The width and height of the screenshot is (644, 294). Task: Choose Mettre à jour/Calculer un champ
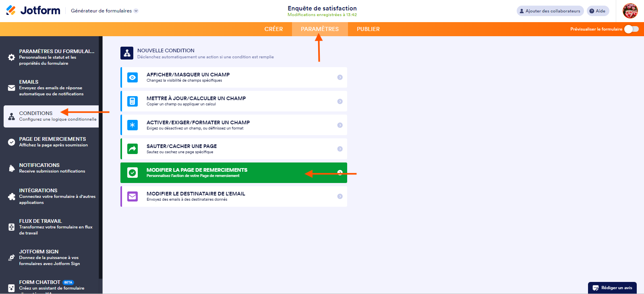click(x=234, y=101)
